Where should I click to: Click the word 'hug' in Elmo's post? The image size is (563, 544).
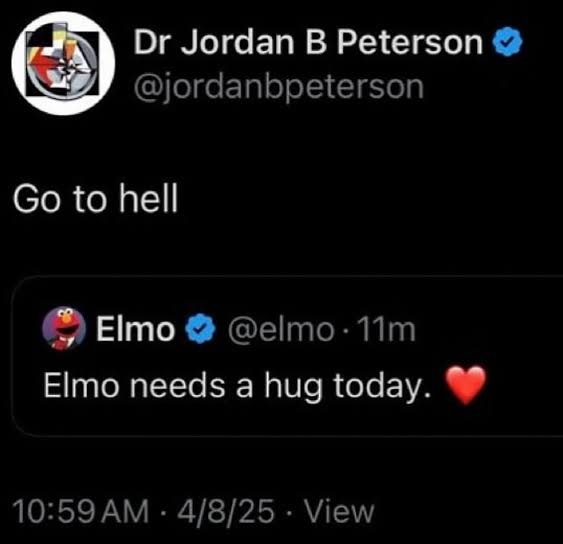click(x=293, y=387)
